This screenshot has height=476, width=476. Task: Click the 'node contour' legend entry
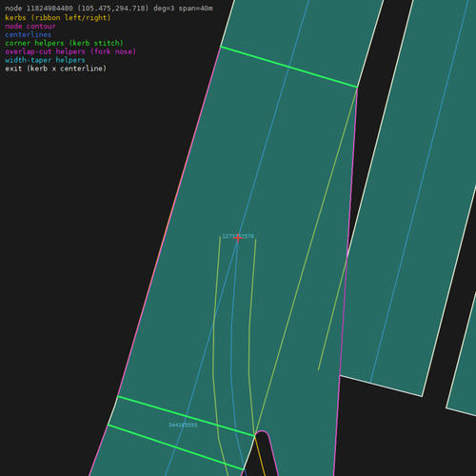tap(30, 26)
